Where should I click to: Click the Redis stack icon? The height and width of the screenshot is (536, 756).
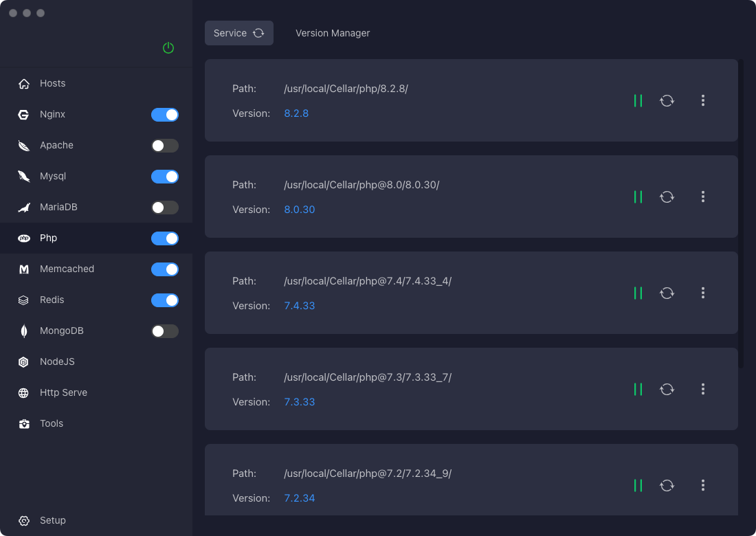(23, 300)
